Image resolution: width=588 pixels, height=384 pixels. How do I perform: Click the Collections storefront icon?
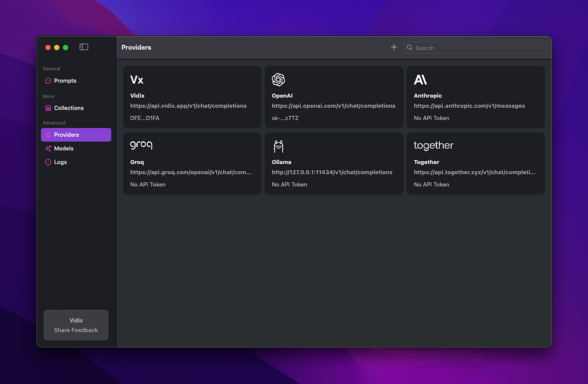click(48, 108)
